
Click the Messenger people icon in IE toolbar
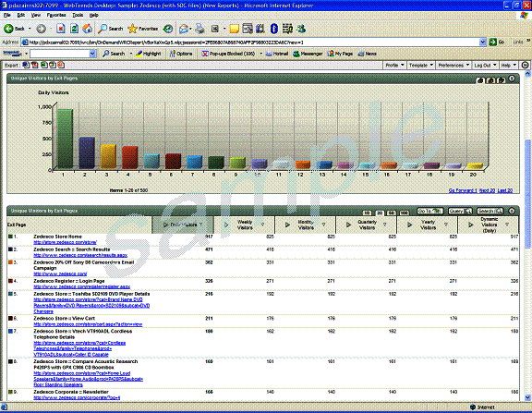click(x=301, y=29)
